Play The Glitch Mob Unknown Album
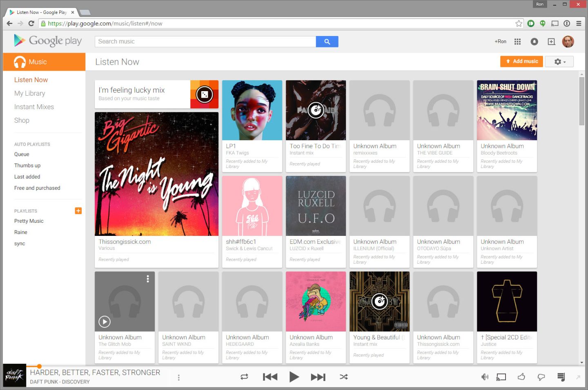Viewport: 588px width, 390px height. tap(105, 322)
